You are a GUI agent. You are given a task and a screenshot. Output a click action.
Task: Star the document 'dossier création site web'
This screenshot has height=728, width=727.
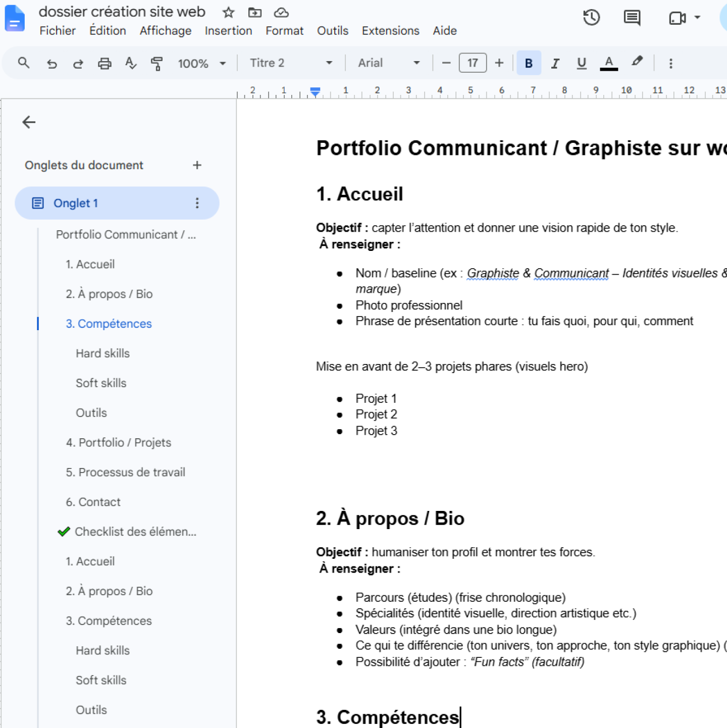coord(229,12)
